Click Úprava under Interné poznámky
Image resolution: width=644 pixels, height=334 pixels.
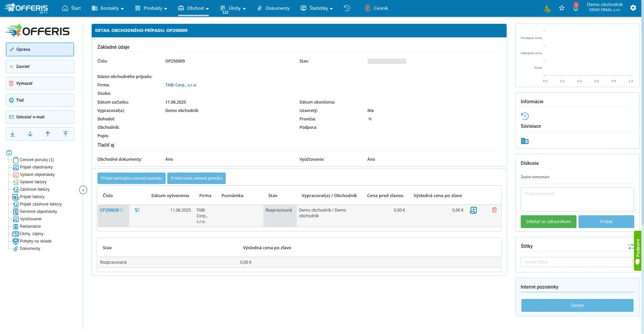click(577, 305)
